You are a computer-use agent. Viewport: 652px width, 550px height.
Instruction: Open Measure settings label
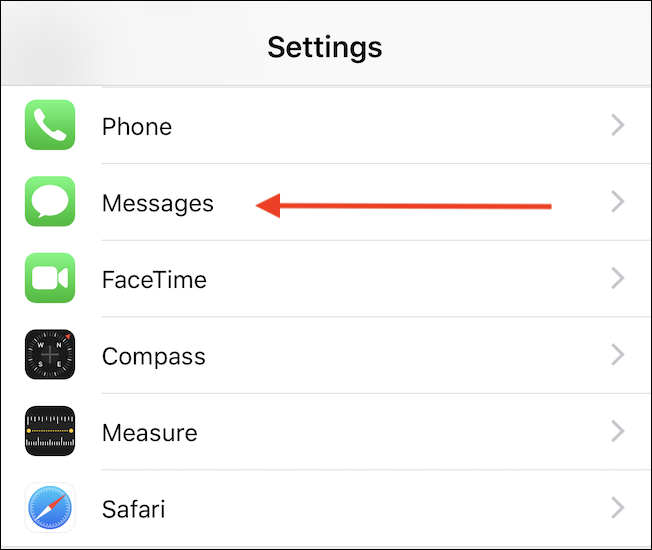150,433
